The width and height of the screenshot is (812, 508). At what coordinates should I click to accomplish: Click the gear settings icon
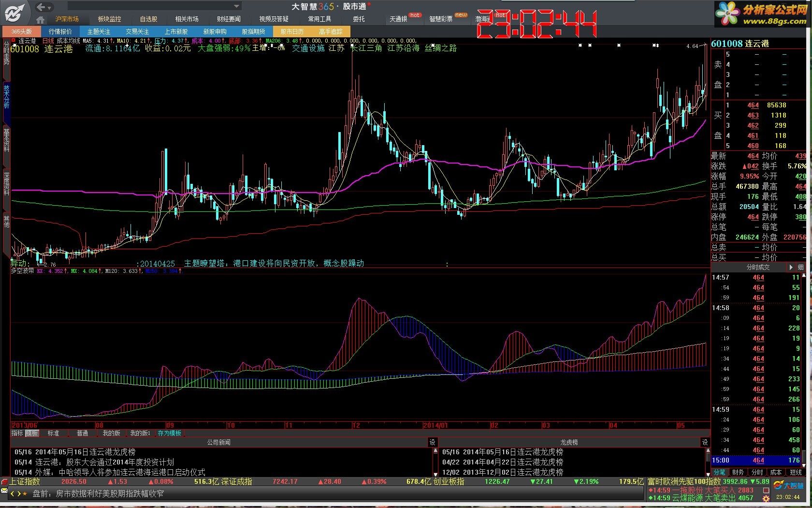pyautogui.click(x=767, y=498)
